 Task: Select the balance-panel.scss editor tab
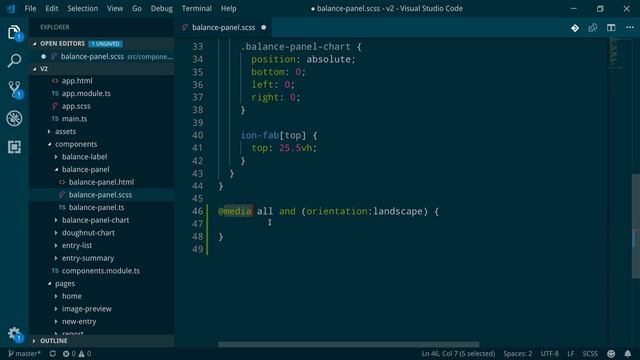pos(224,27)
